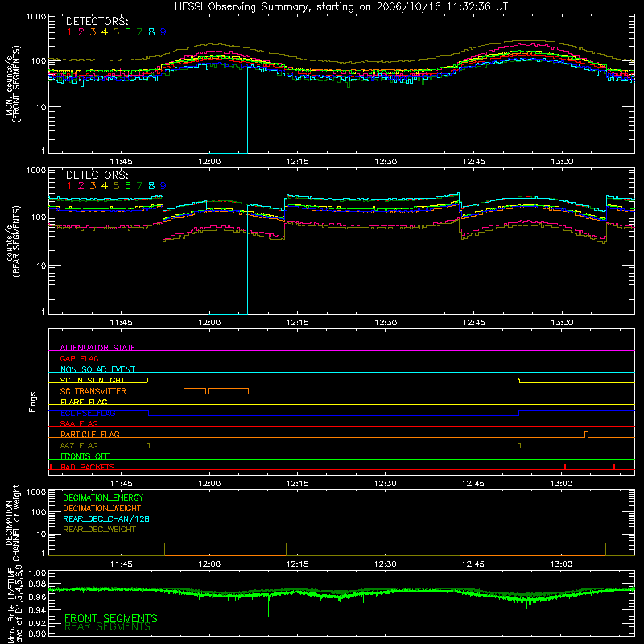644x644 pixels.
Task: Select detector 7 in front segments legend
Action: click(x=140, y=32)
